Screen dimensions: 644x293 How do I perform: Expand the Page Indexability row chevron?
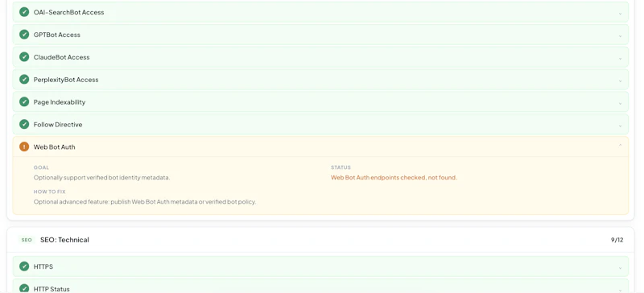point(620,103)
